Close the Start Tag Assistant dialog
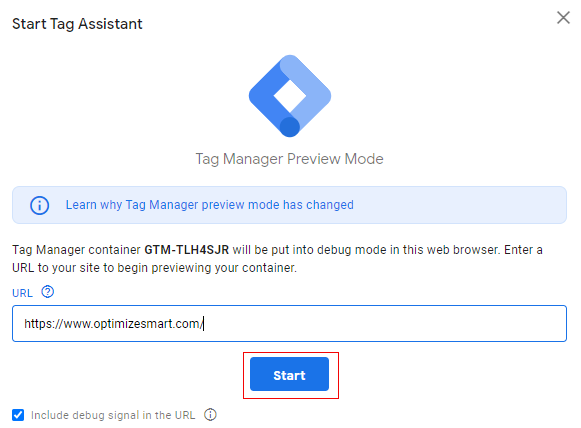The image size is (581, 428). coord(563,17)
